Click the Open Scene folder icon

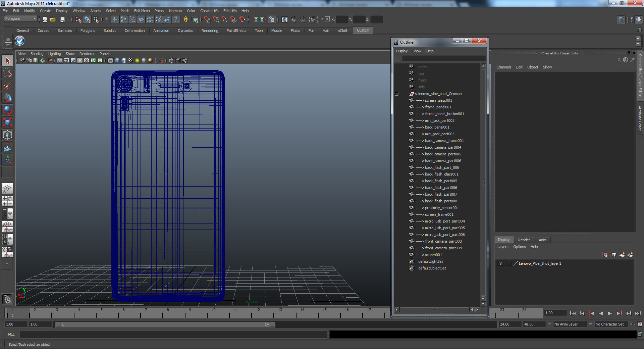click(x=53, y=19)
